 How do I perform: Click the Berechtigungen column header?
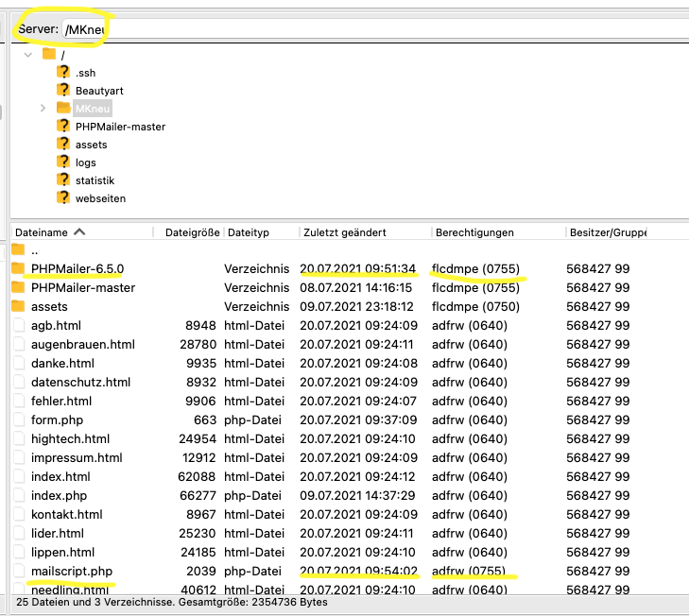tap(474, 232)
